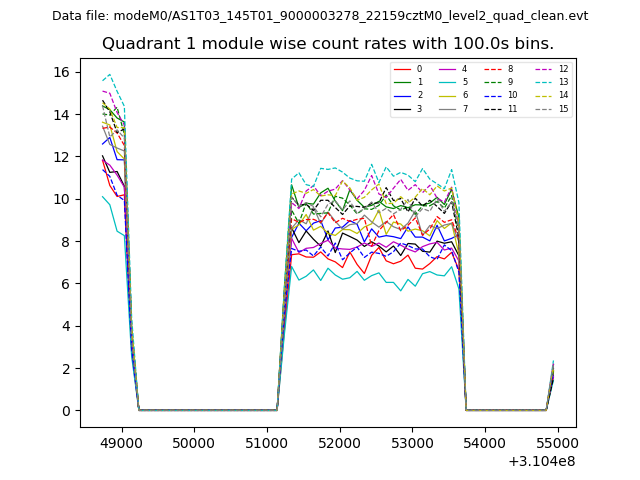Click the y-axis tick label 8

pyautogui.click(x=65, y=241)
